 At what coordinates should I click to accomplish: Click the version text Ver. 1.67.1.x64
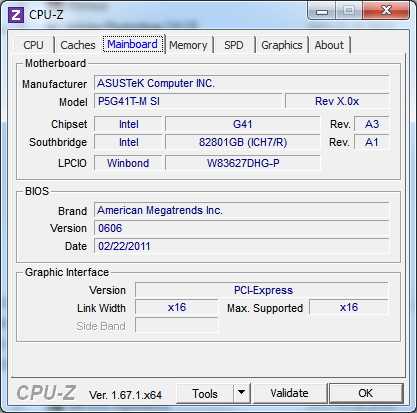125,395
